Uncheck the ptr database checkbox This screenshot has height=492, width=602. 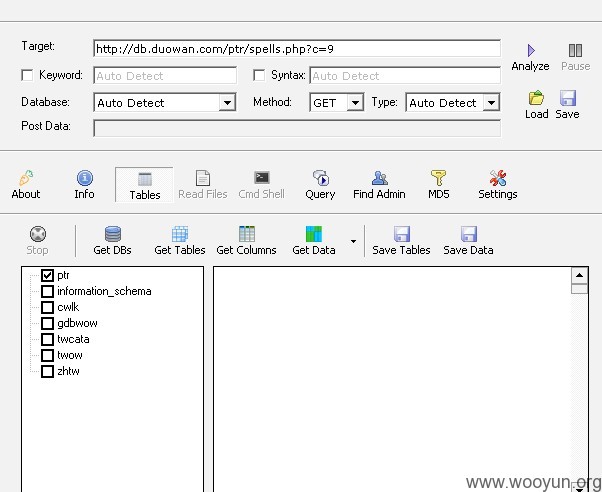click(x=47, y=275)
